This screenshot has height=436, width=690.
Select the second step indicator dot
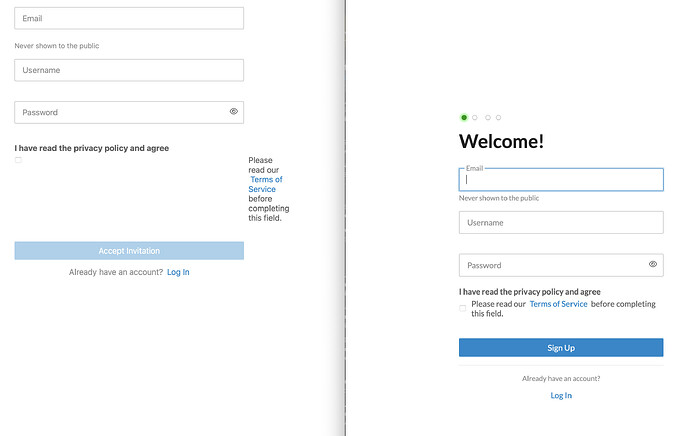[475, 117]
